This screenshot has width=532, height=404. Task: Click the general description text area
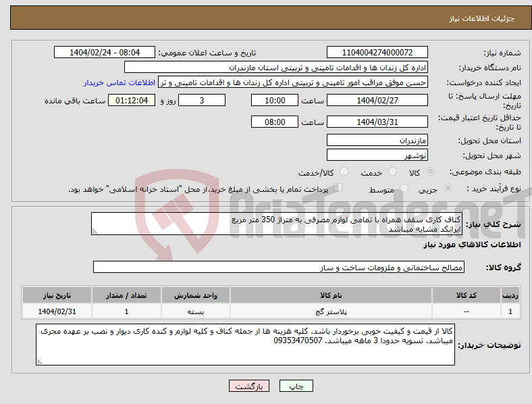click(x=277, y=224)
